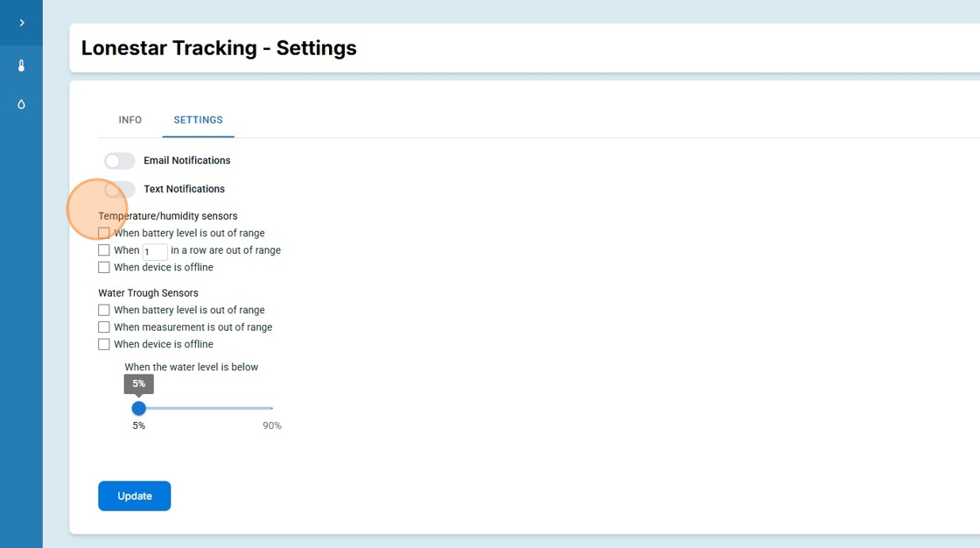Viewport: 980px width, 548px height.
Task: Turn on the Text Notifications toggle
Action: (x=120, y=189)
